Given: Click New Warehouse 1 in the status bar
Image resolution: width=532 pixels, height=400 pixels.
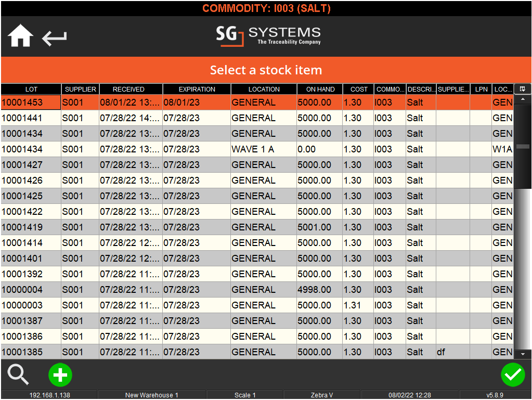Looking at the screenshot, I should 151,394.
